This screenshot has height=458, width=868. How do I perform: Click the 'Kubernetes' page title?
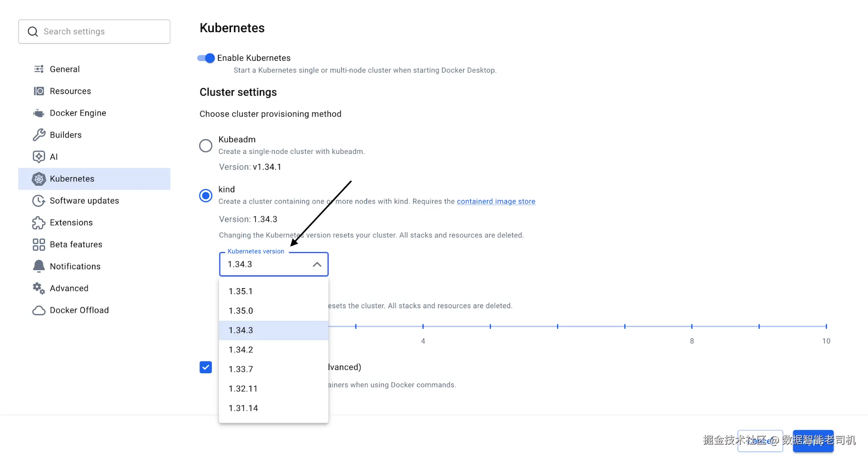coord(232,28)
